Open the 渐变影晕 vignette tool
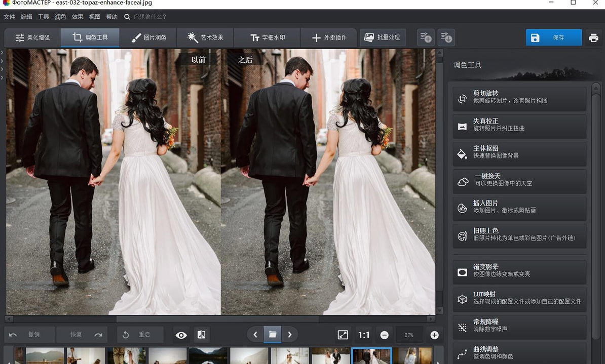The image size is (605, 364). click(x=519, y=272)
